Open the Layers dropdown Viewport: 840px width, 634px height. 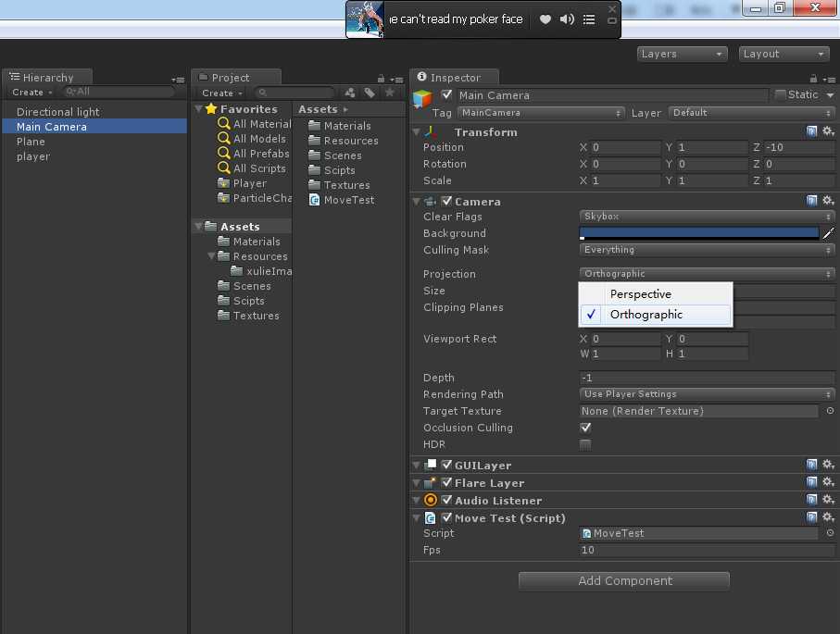682,54
